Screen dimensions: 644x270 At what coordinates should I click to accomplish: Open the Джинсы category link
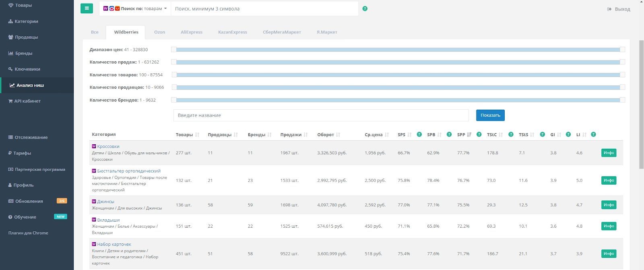point(105,201)
